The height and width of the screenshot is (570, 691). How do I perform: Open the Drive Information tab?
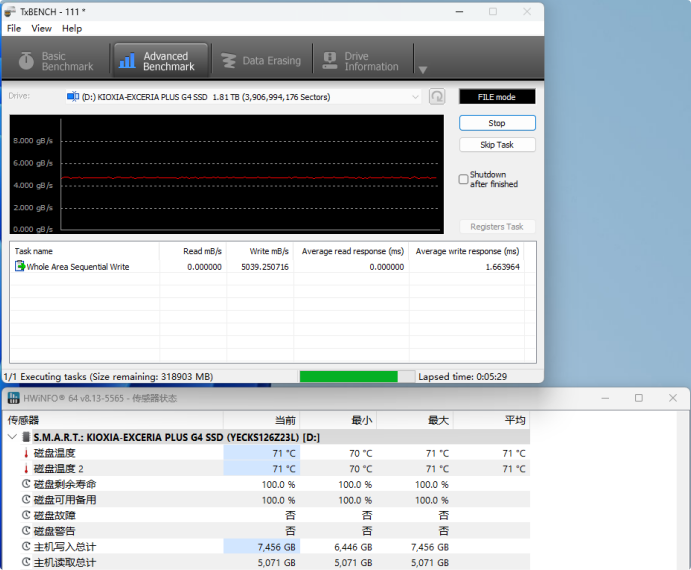pos(359,62)
